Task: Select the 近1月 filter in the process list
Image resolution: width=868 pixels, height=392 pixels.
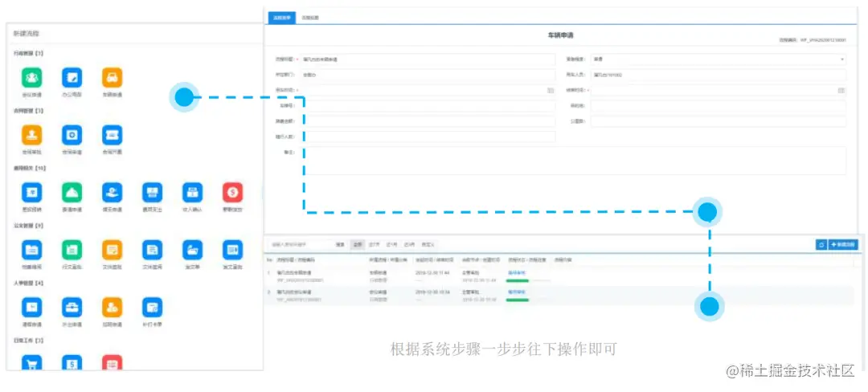Action: (392, 244)
